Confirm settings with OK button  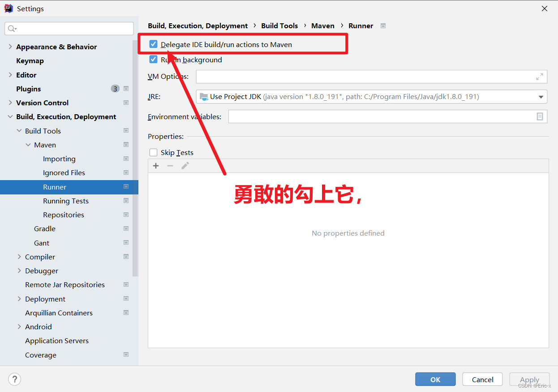pos(435,379)
